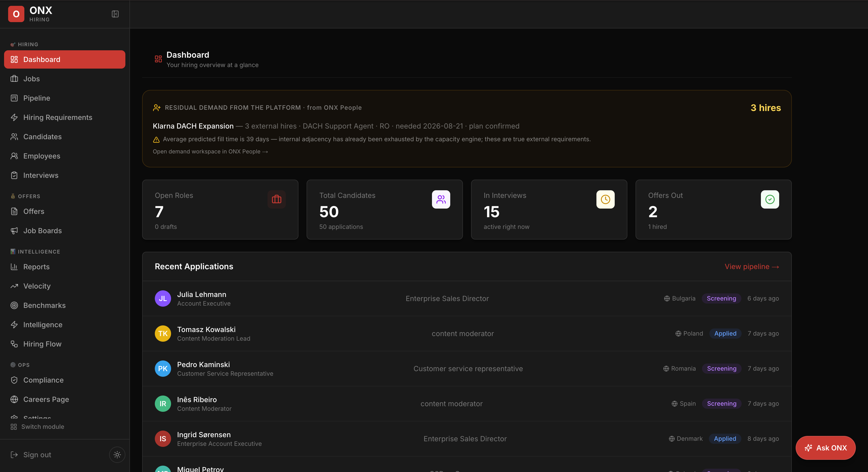
Task: Open the Velocity page
Action: (65, 286)
